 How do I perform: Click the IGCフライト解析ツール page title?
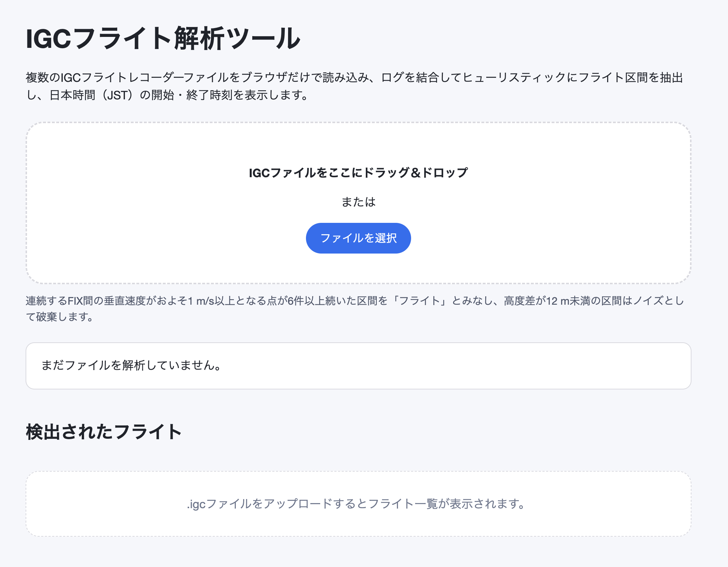pos(162,38)
